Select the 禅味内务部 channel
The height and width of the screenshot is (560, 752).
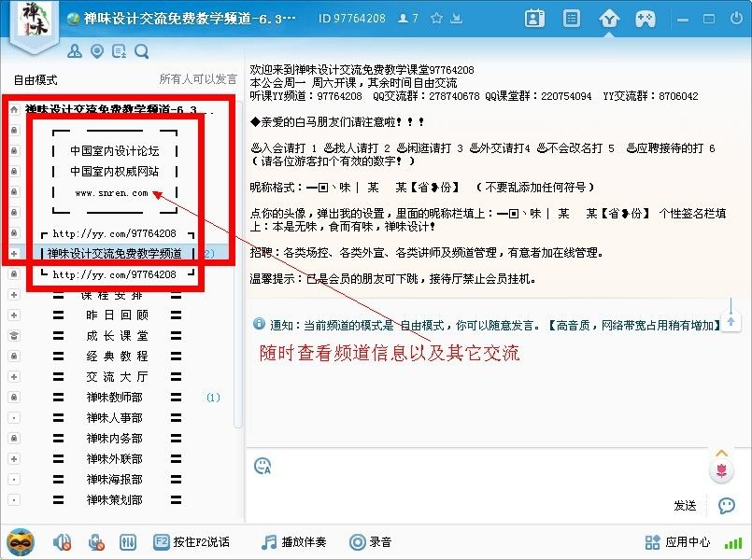[117, 439]
